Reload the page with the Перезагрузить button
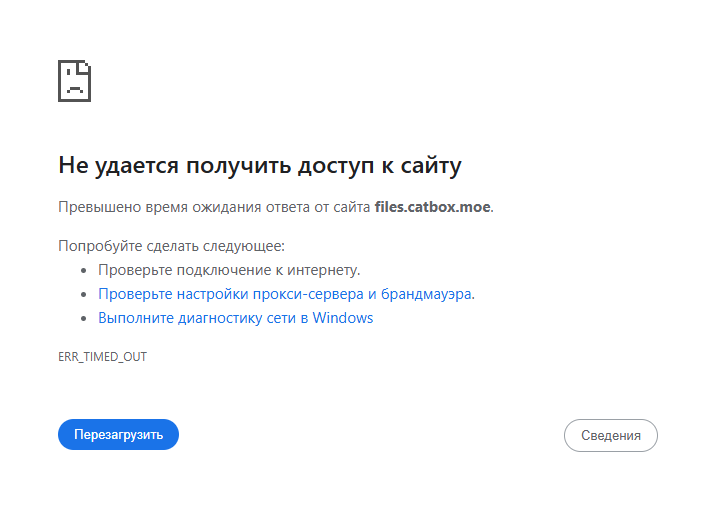This screenshot has height=531, width=710. coord(118,435)
